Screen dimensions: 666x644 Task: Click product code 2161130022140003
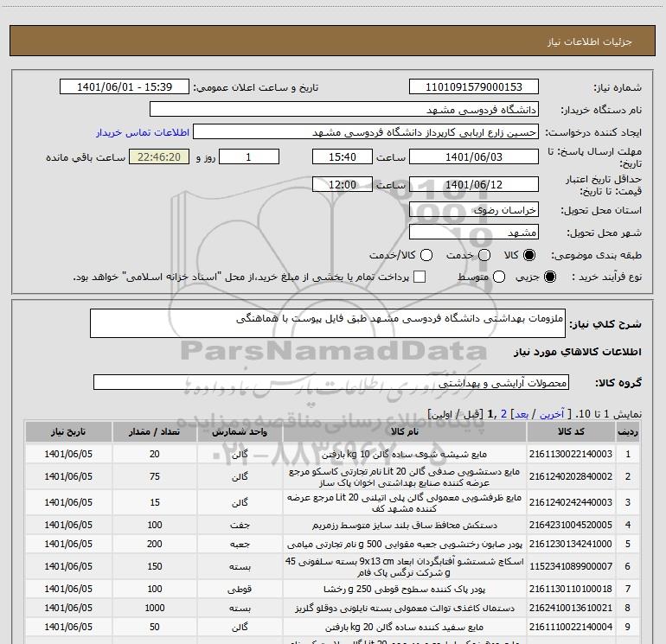(571, 454)
